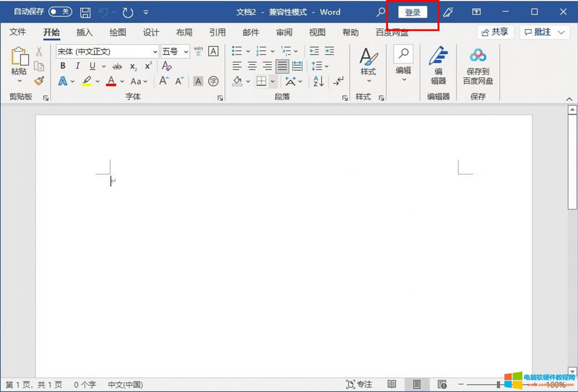Click the 登录 sign-in button
The image size is (578, 392).
pyautogui.click(x=412, y=11)
